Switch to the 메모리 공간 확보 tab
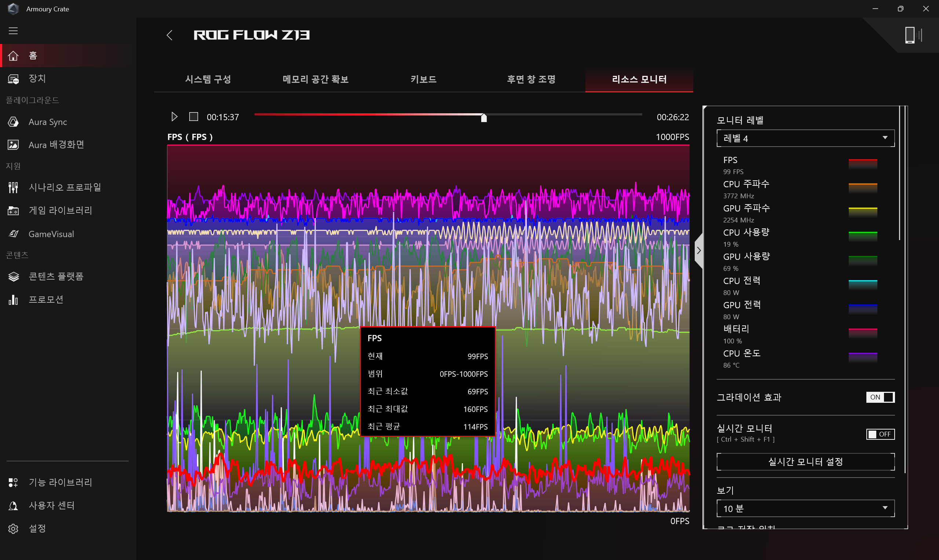 pos(316,80)
